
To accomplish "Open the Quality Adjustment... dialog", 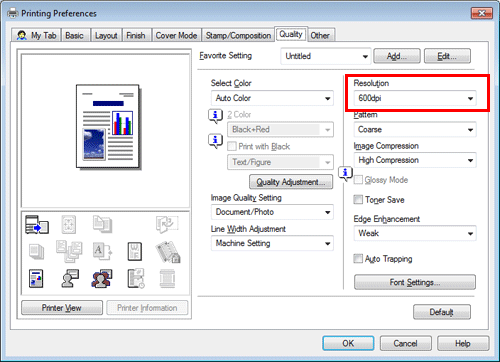I will point(291,182).
